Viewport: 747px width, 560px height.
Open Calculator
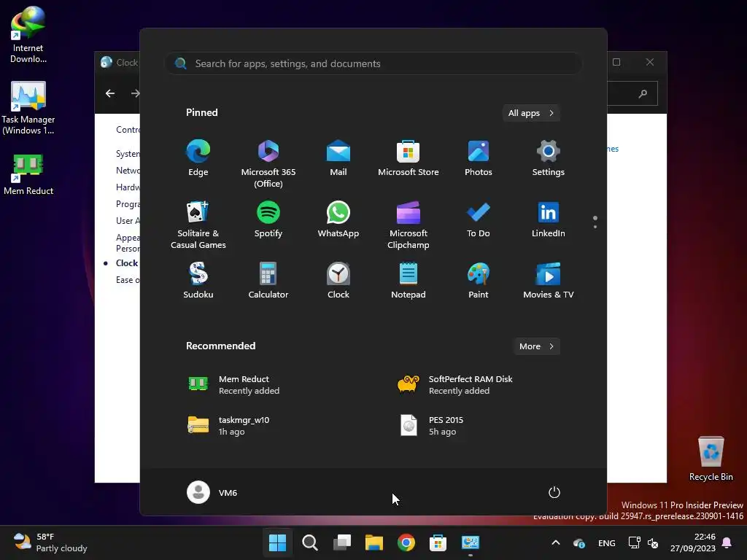pos(268,281)
